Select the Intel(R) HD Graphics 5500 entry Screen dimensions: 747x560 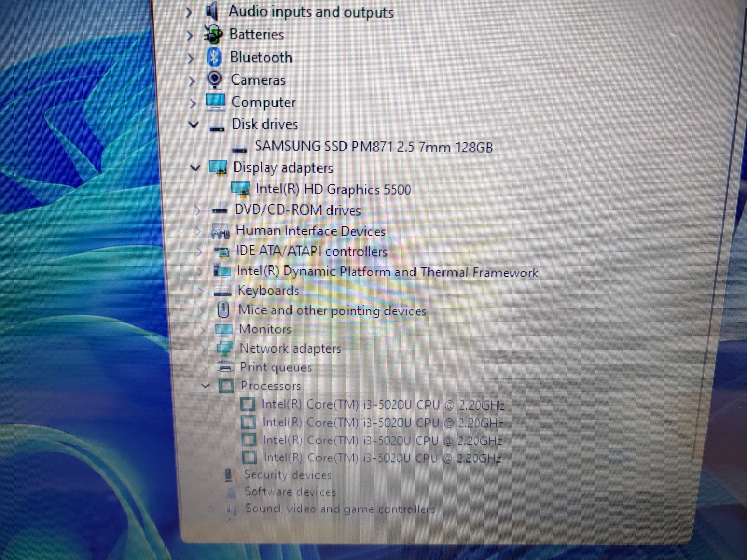pos(333,189)
